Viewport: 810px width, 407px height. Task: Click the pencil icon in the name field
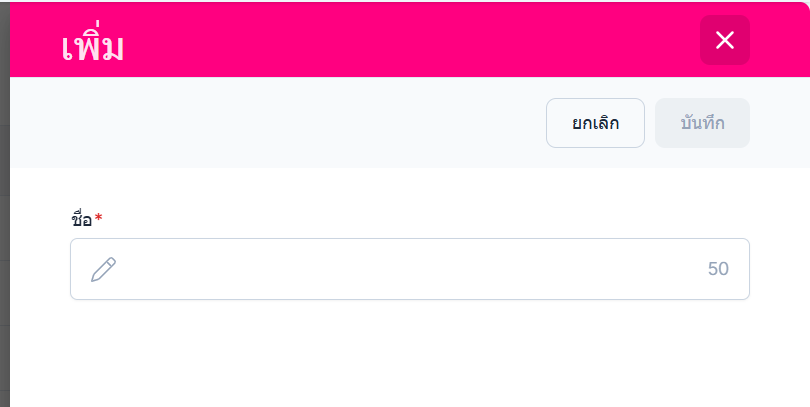coord(104,269)
